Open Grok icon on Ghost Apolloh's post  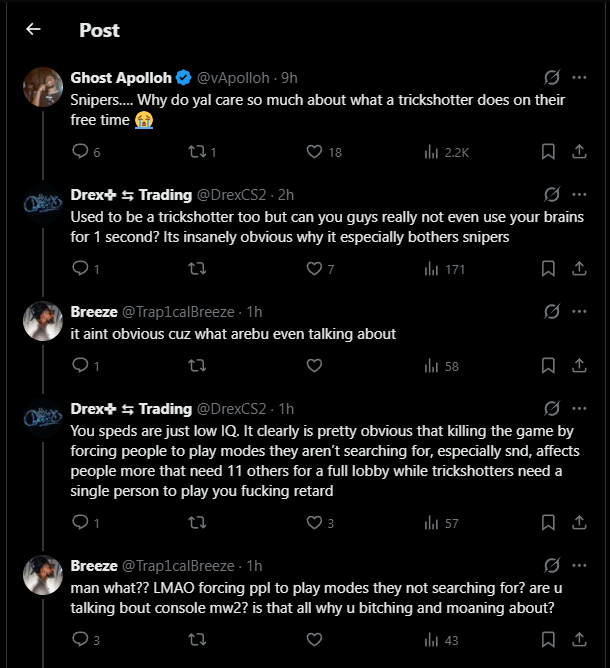[549, 77]
